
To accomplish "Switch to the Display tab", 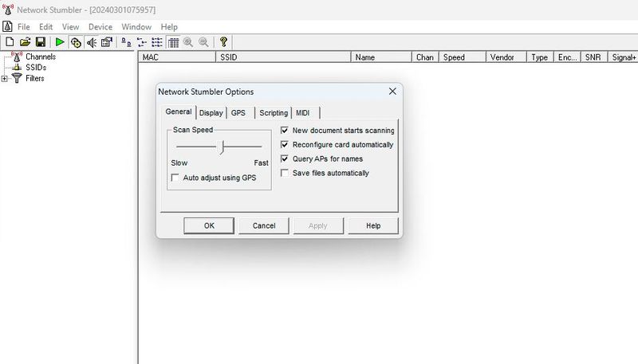I will point(211,113).
